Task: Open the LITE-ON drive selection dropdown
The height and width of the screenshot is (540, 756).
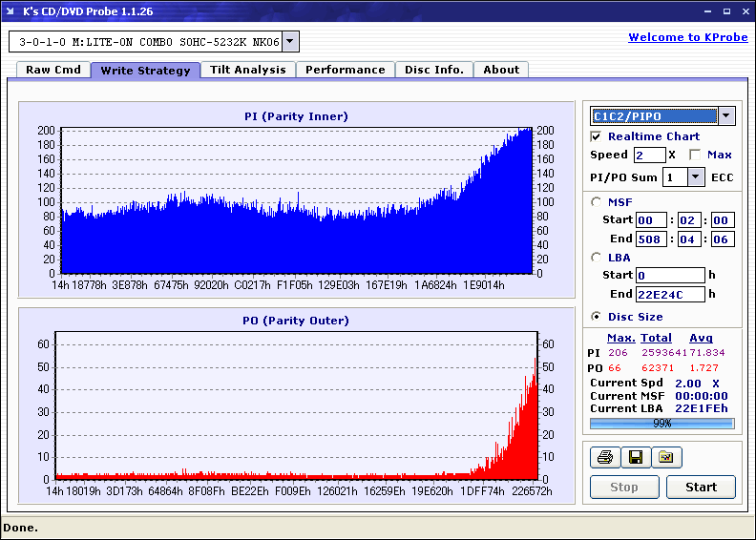Action: pos(291,41)
